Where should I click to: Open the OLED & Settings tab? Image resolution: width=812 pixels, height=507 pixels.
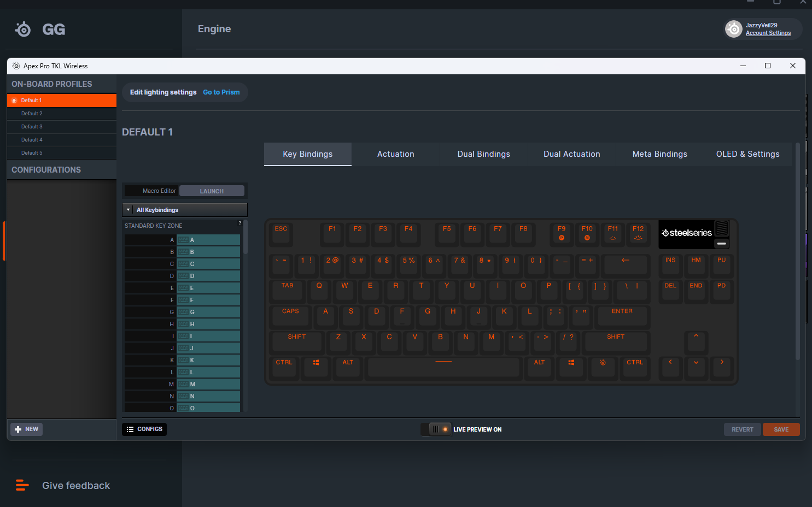tap(747, 154)
